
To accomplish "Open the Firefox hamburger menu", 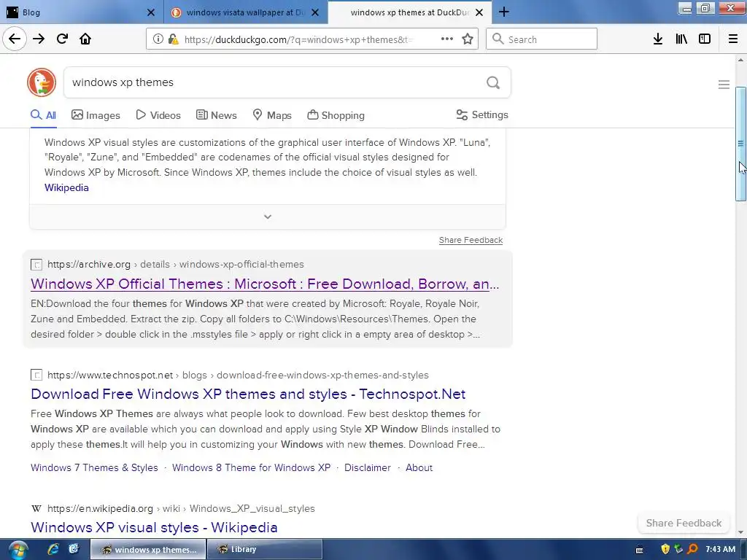I will coord(733,39).
